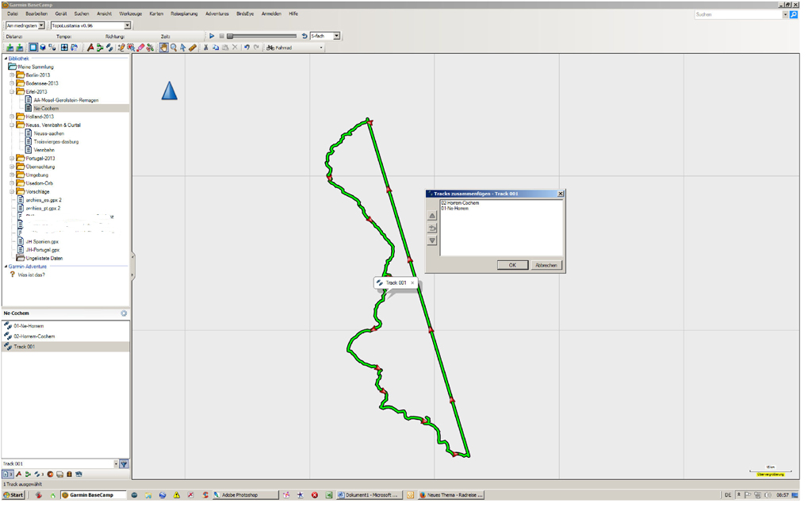The height and width of the screenshot is (507, 812).
Task: Click the copy icon in toolbar
Action: click(x=216, y=48)
